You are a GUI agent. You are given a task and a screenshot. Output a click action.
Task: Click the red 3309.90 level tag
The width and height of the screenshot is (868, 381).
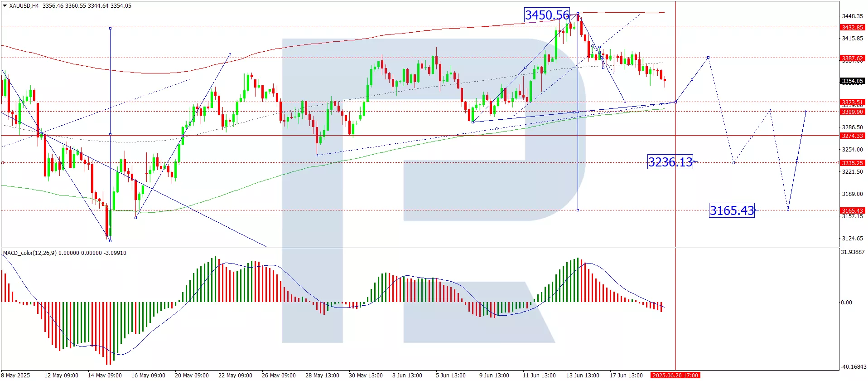pos(852,112)
